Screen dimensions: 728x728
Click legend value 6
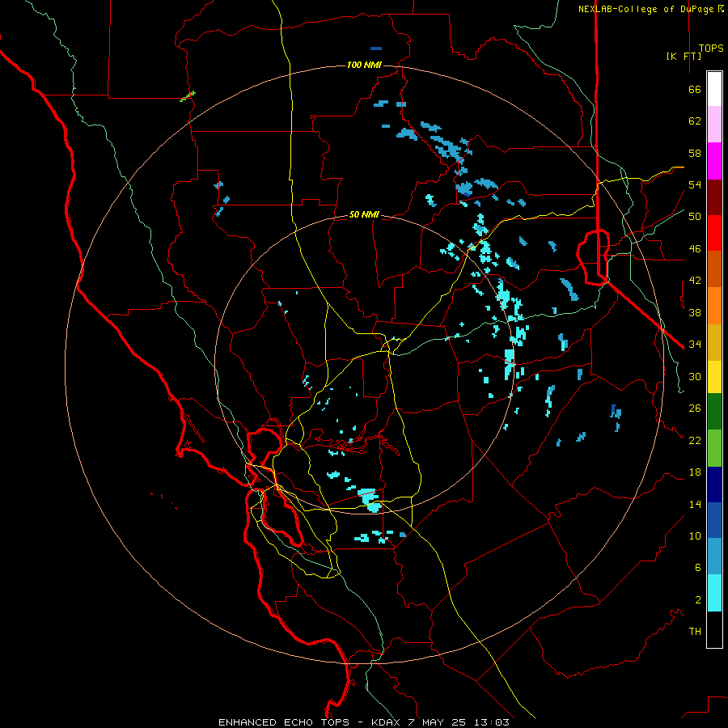[x=697, y=568]
